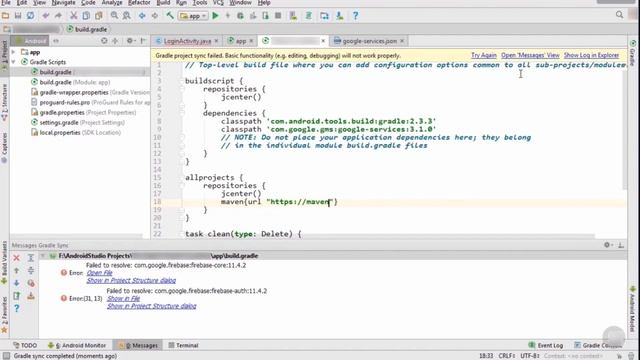
Task: Click the project panel settings gear
Action: point(130,41)
